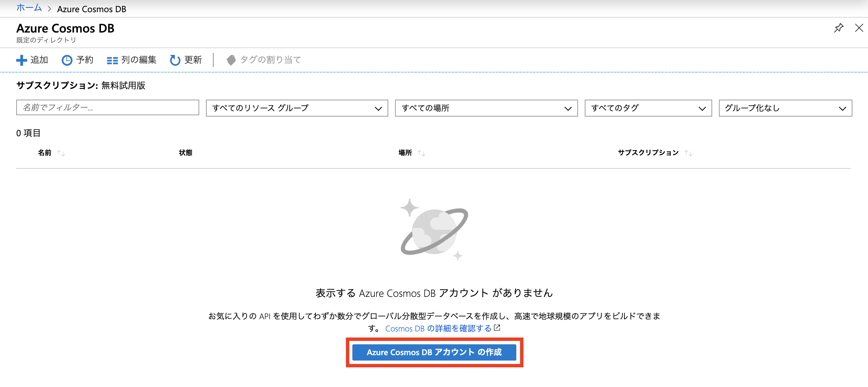868x387 pixels.
Task: Click サブスクリプション: 無料試用版 text
Action: (81, 85)
